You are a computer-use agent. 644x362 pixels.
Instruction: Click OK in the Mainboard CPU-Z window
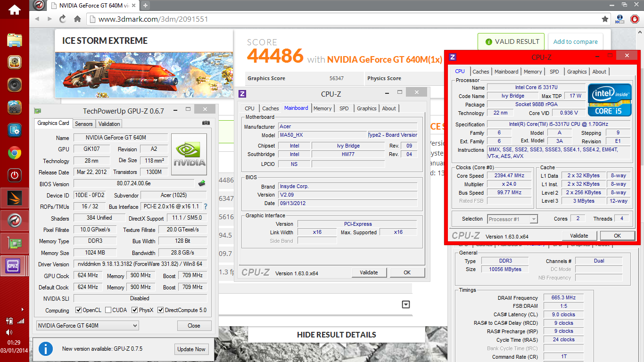coord(407,272)
